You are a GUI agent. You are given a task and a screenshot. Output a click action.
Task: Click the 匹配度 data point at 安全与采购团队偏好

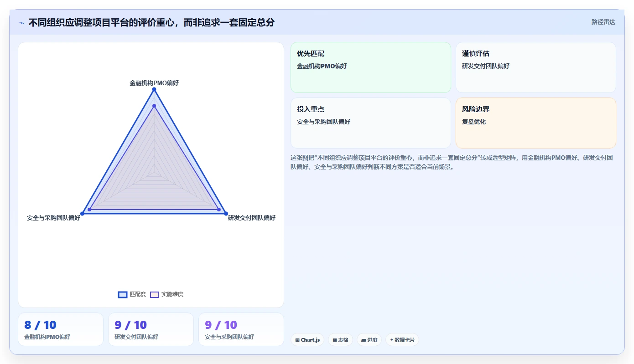coord(83,214)
